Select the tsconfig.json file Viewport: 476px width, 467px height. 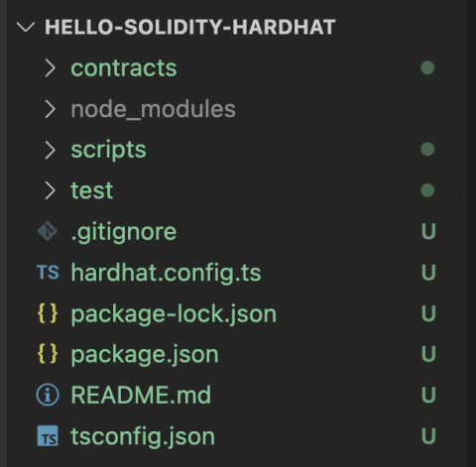click(x=237, y=436)
